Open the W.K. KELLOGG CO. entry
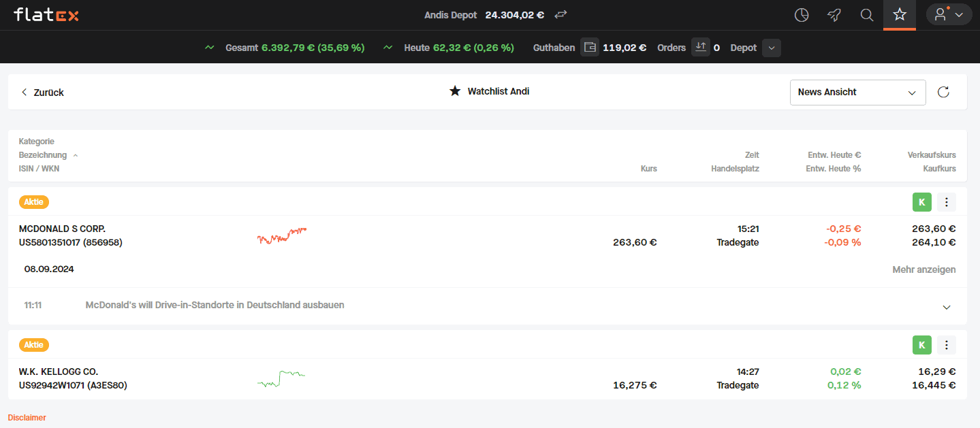The height and width of the screenshot is (428, 980). pyautogui.click(x=59, y=372)
